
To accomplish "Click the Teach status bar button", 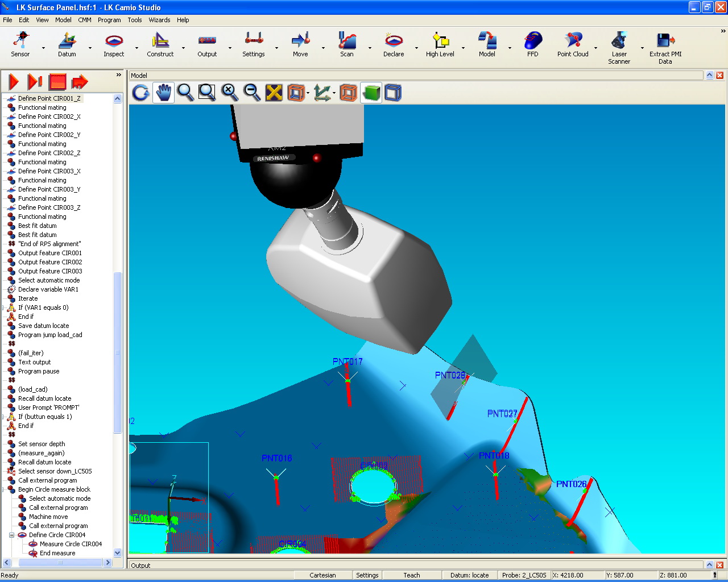I will (x=411, y=575).
